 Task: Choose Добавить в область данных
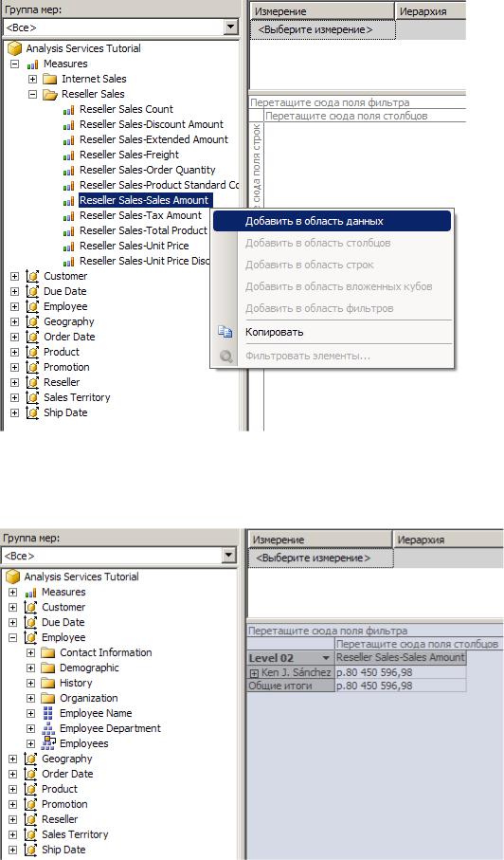[332, 221]
